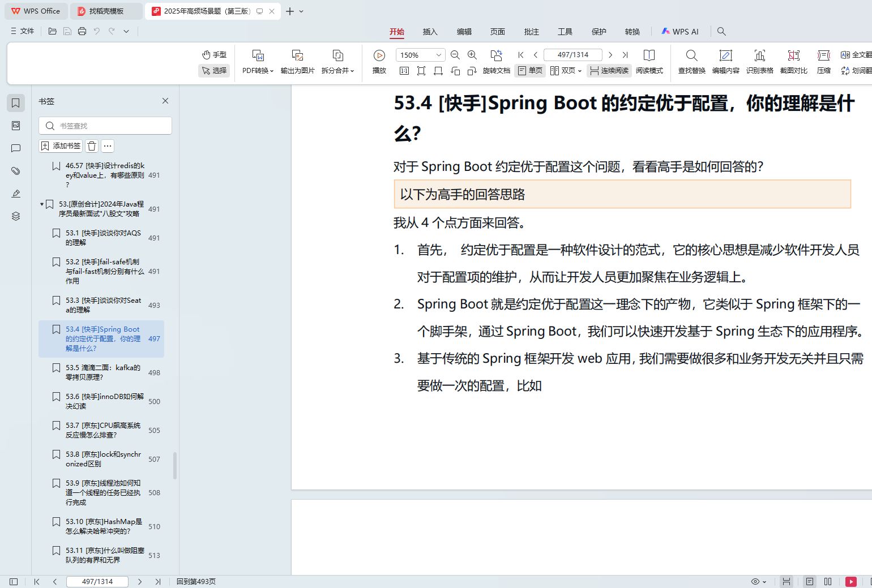The image size is (872, 588).
Task: Rotate page counterclockwise icon
Action: pos(455,71)
